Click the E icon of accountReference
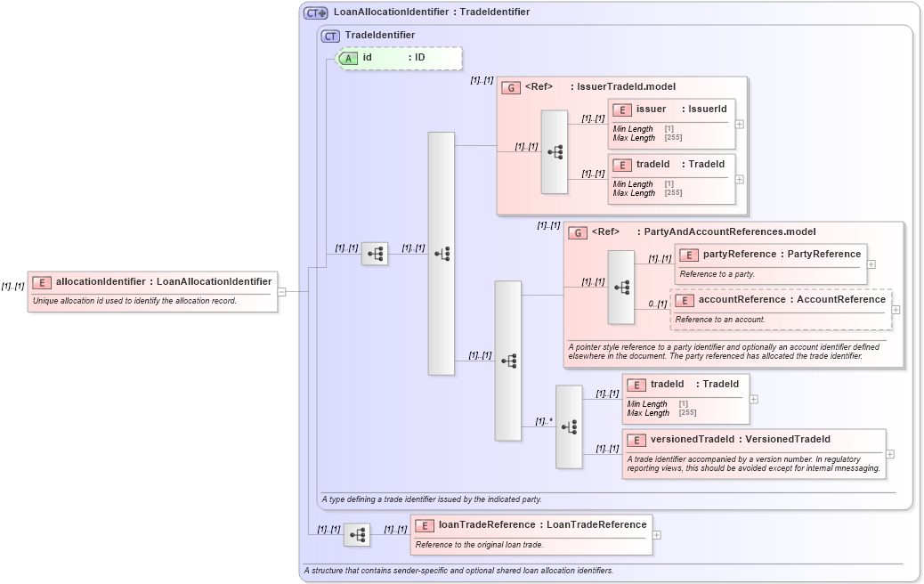The image size is (924, 584). coord(684,300)
